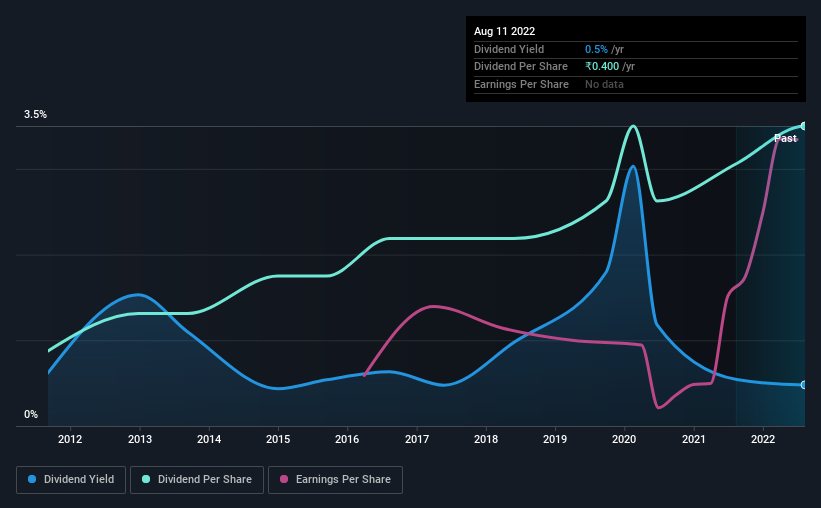821x508 pixels.
Task: Click the ₹0.400 Dividend Per Share tooltip value
Action: 602,67
